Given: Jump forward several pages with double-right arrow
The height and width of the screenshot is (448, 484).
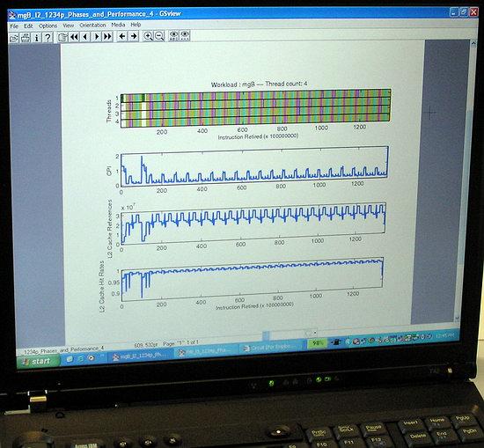Looking at the screenshot, I should (107, 36).
